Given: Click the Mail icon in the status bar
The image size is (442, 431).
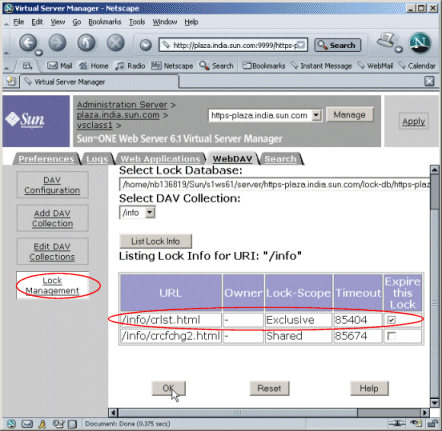Looking at the screenshot, I should coord(27,424).
